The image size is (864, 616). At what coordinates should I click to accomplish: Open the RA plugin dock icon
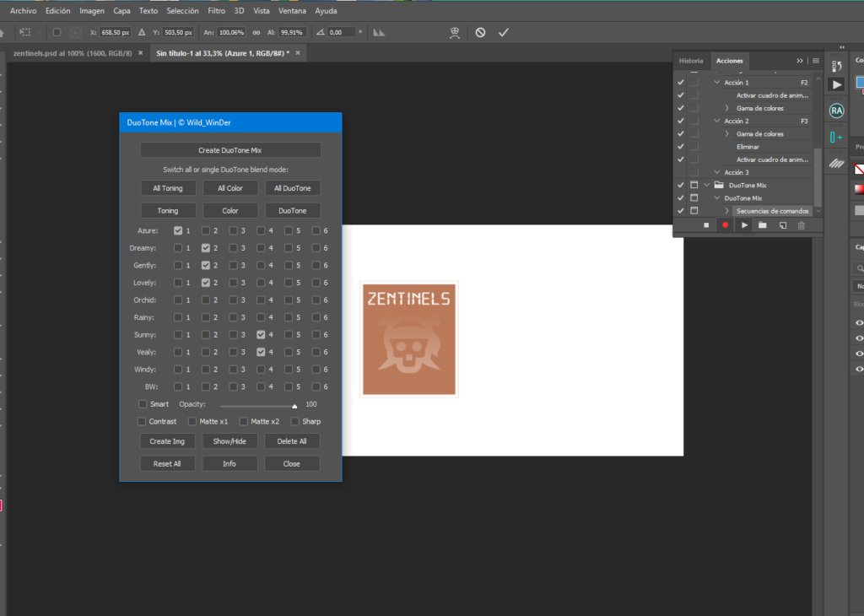[836, 111]
